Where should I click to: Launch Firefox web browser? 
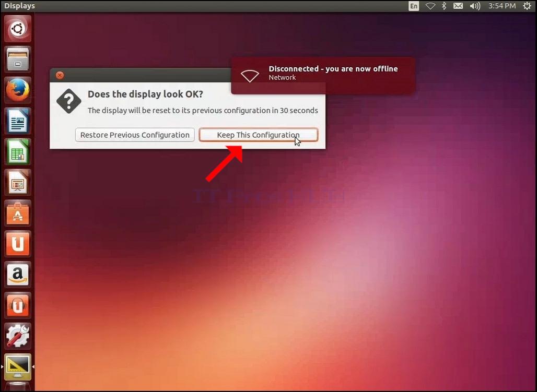point(18,90)
